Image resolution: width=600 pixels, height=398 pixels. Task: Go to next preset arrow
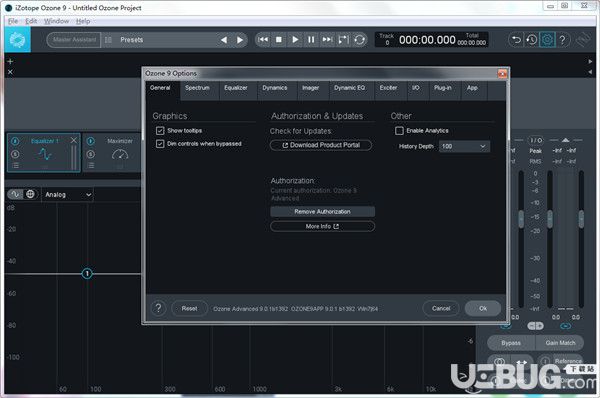point(240,40)
